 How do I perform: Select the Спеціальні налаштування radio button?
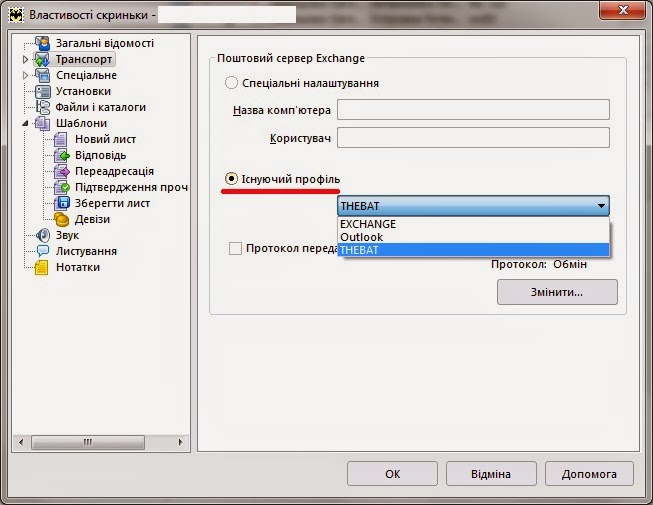[x=231, y=83]
